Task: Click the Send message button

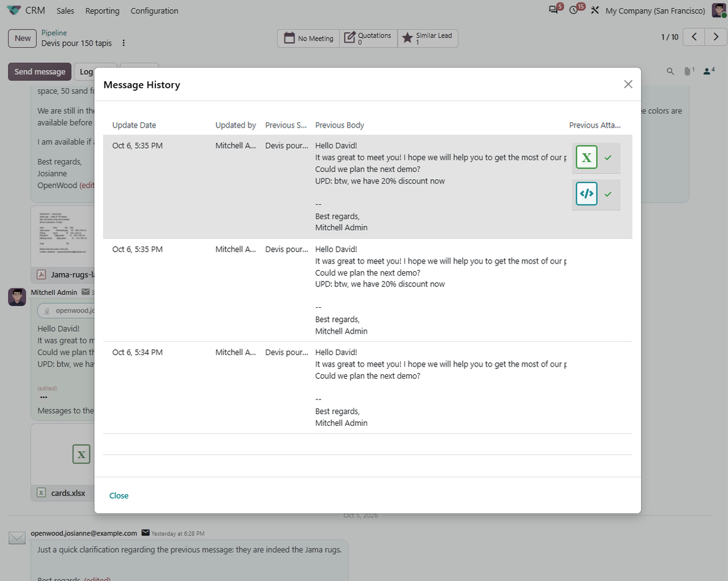Action: click(x=40, y=72)
